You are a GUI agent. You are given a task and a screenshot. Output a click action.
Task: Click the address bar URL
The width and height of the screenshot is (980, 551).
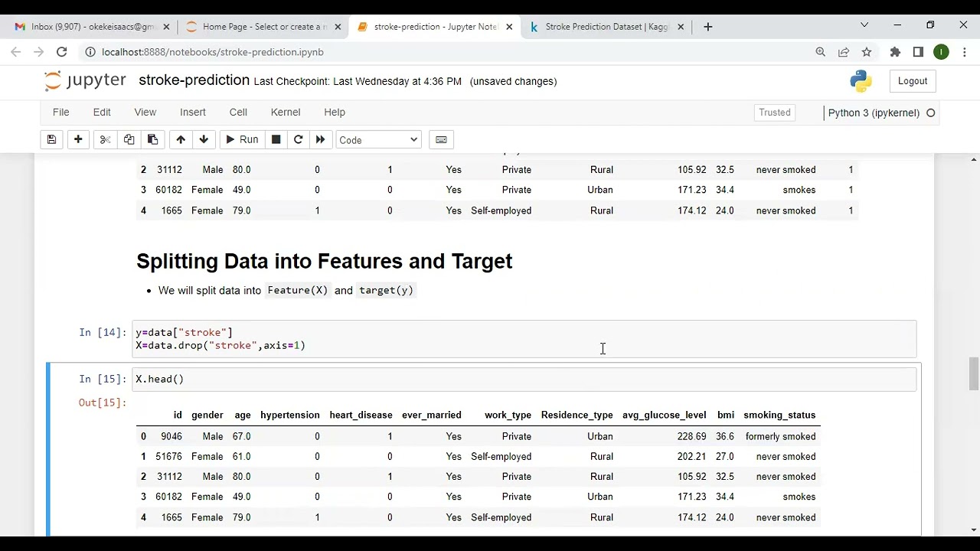pyautogui.click(x=213, y=52)
